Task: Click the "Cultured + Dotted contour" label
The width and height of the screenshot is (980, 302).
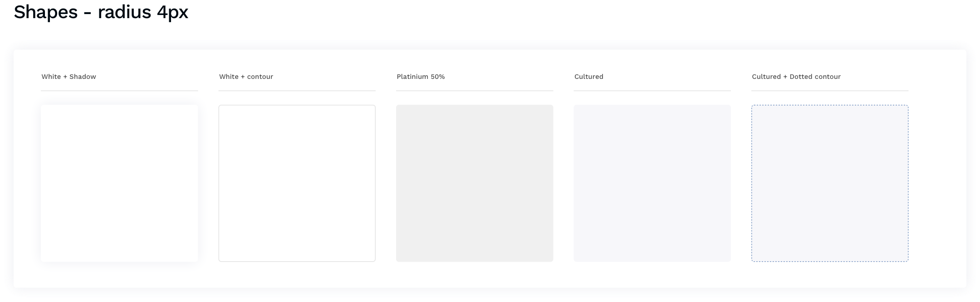Action: [x=796, y=77]
